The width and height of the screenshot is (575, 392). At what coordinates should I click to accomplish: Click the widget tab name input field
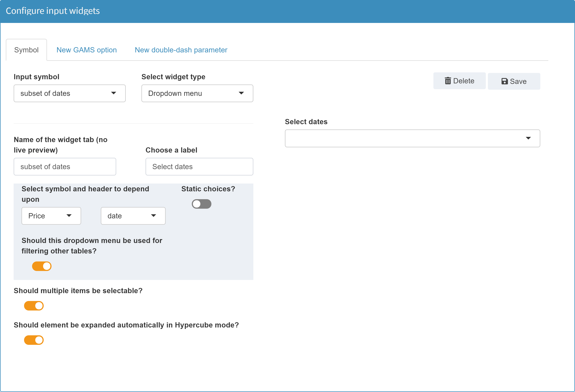pyautogui.click(x=65, y=167)
